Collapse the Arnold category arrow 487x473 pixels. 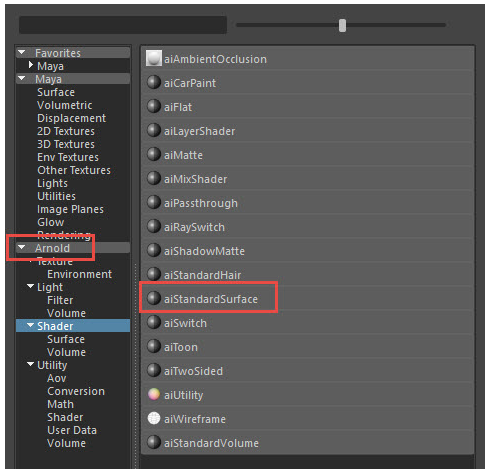(22, 247)
